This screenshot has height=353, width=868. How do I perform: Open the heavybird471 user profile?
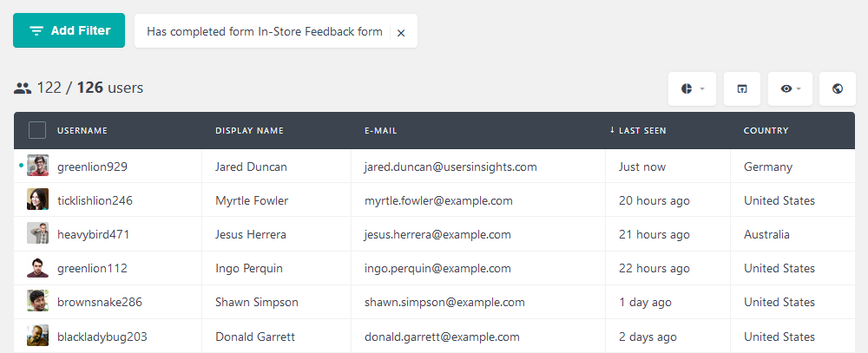(x=94, y=234)
